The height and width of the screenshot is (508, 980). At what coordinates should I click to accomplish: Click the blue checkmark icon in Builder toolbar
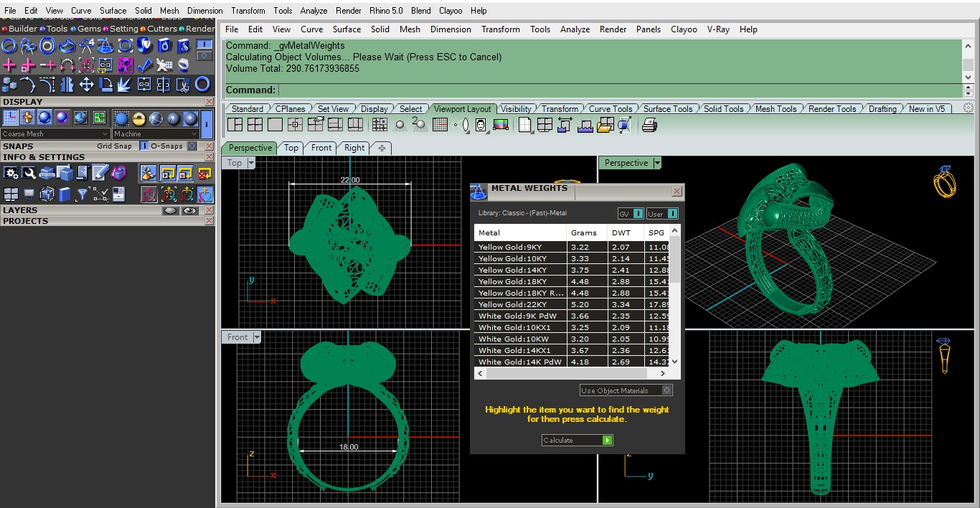coord(144,65)
